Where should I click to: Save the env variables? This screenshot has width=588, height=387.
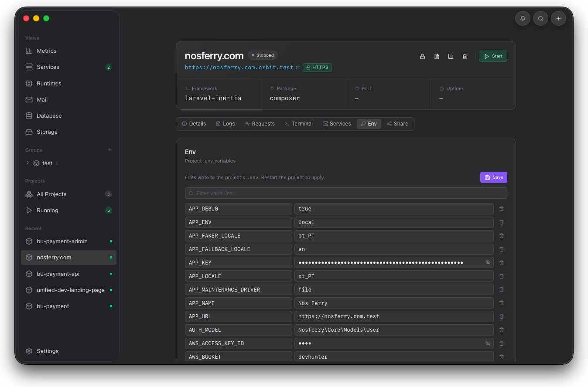[494, 177]
